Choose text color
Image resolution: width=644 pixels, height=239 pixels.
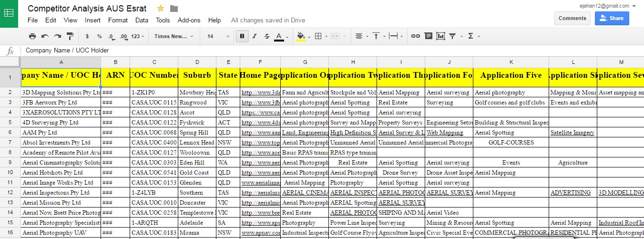279,36
